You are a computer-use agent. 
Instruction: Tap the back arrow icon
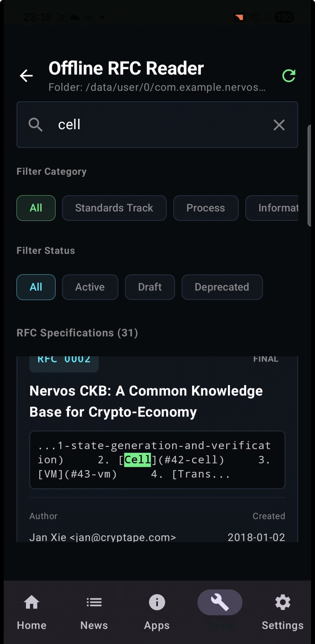click(x=26, y=76)
